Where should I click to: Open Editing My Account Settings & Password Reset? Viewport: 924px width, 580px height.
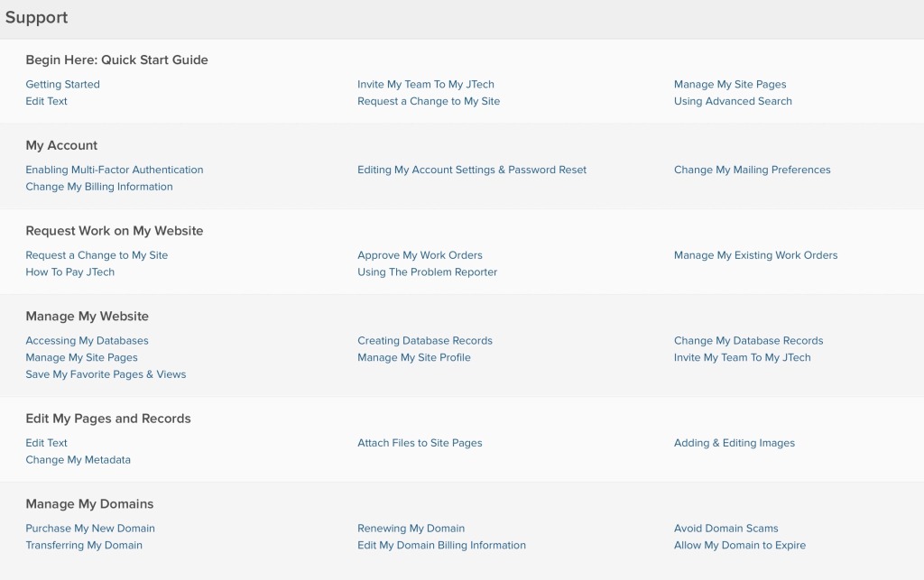[x=472, y=170]
